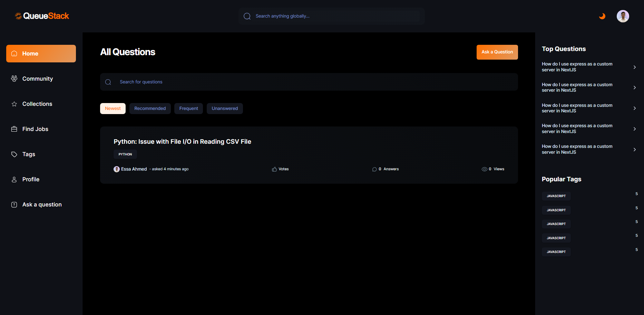Click the Home house icon in the sidebar

(14, 53)
